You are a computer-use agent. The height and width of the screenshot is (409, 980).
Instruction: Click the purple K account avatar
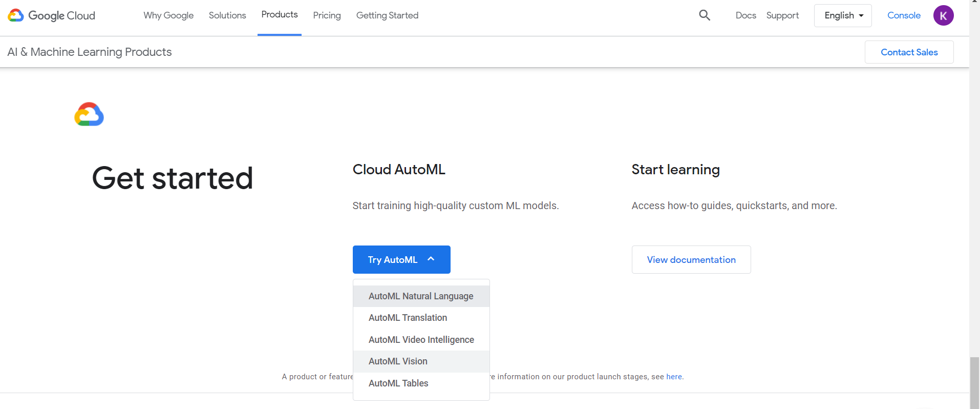point(943,15)
